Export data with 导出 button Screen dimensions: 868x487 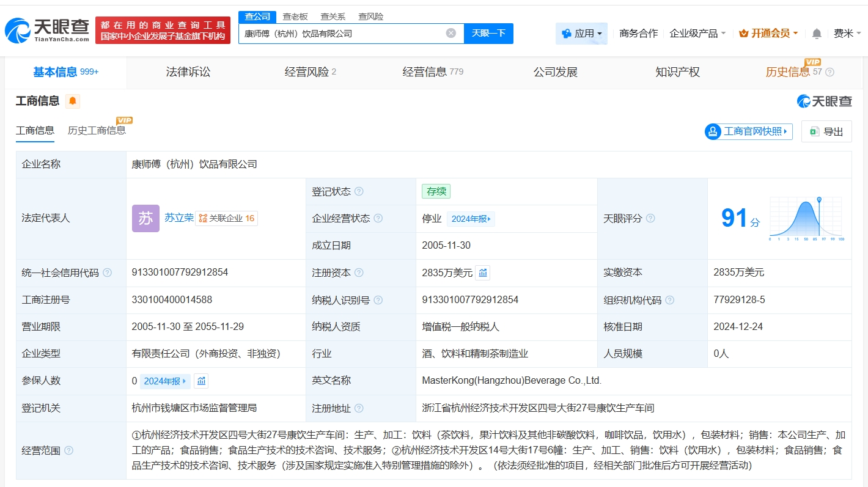826,131
